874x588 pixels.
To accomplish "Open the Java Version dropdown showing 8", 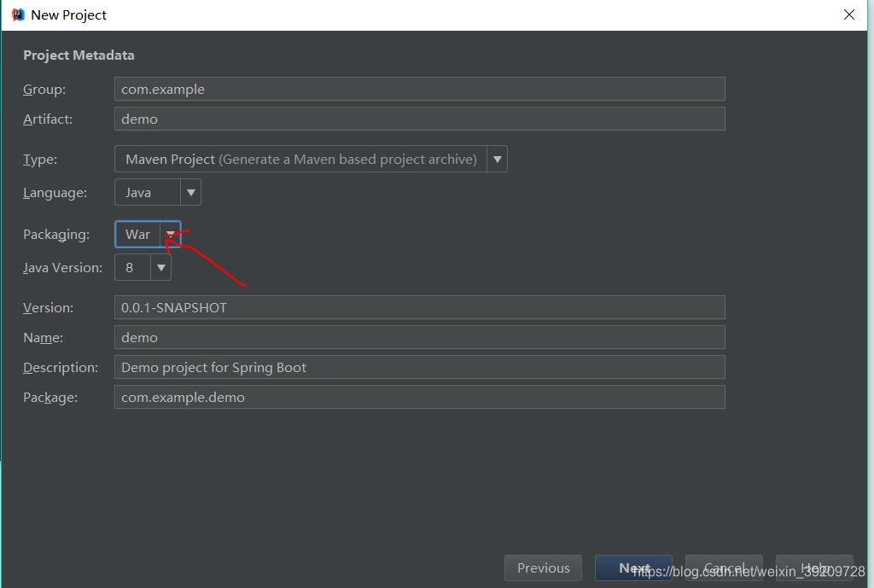I will coord(143,267).
